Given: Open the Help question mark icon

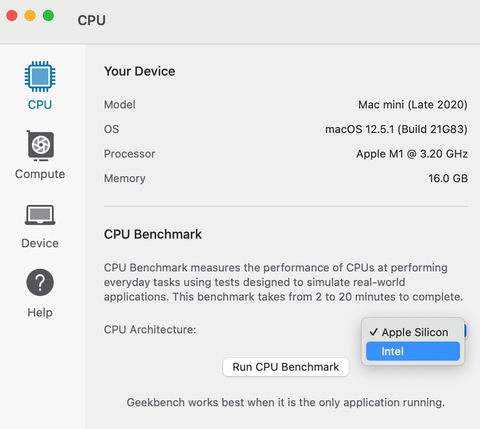Looking at the screenshot, I should [40, 283].
